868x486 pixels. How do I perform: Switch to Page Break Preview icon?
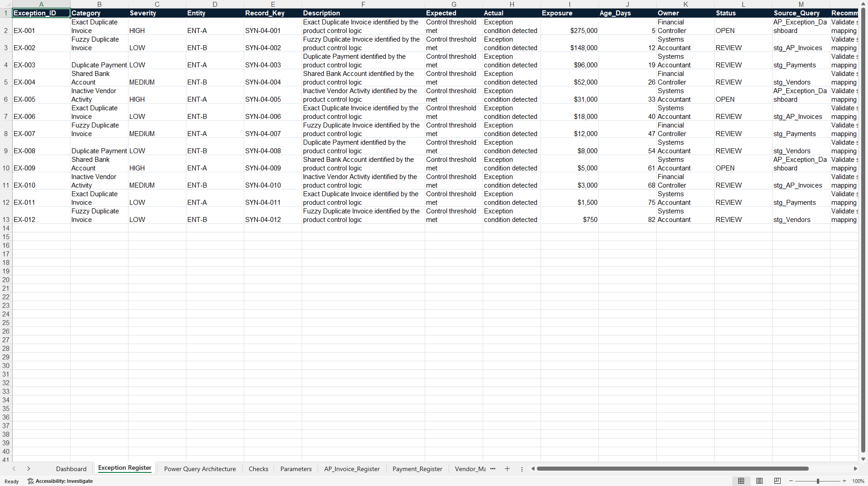tap(778, 481)
